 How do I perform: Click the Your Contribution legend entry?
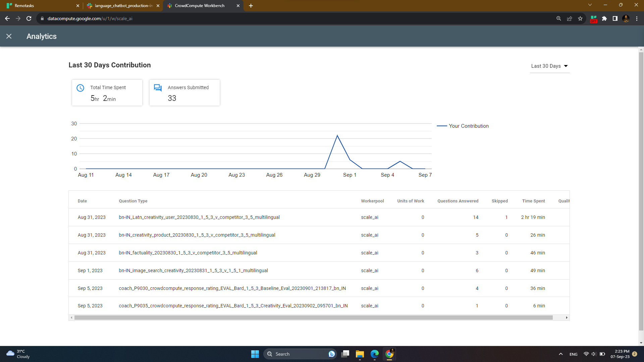[x=463, y=126]
